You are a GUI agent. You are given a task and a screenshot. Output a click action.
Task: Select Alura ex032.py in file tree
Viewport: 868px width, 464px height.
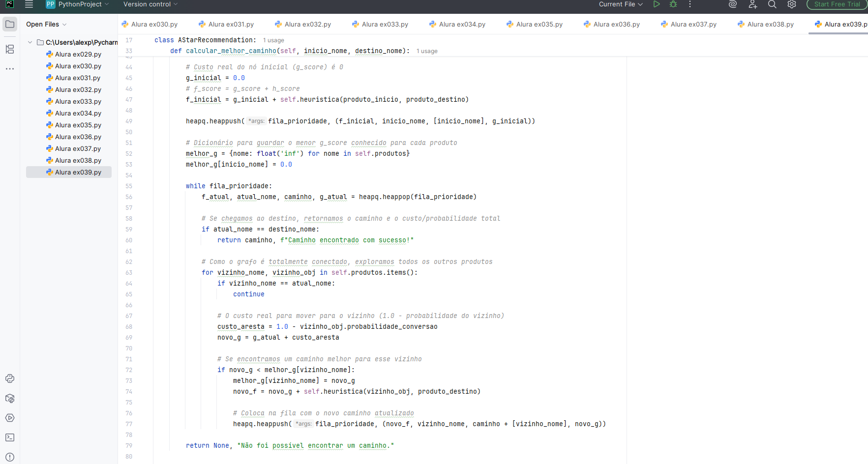74,89
